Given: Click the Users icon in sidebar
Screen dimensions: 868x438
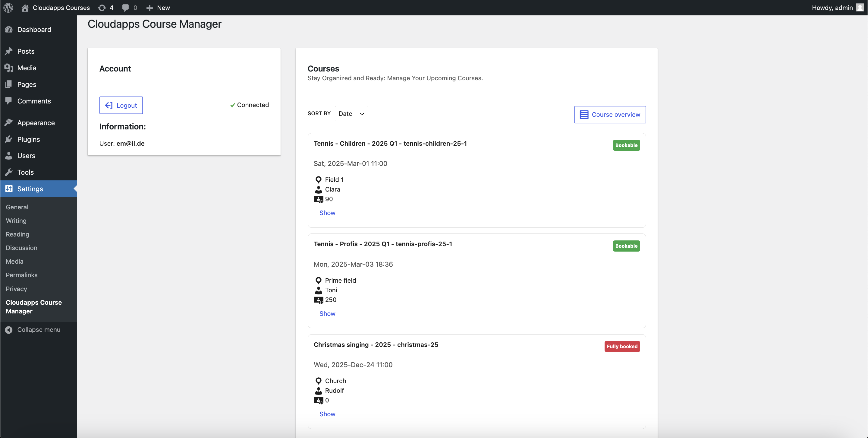Looking at the screenshot, I should pos(9,155).
